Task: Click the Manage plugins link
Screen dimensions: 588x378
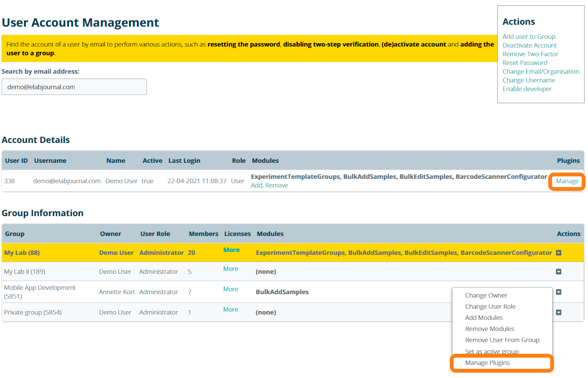Action: (x=567, y=181)
